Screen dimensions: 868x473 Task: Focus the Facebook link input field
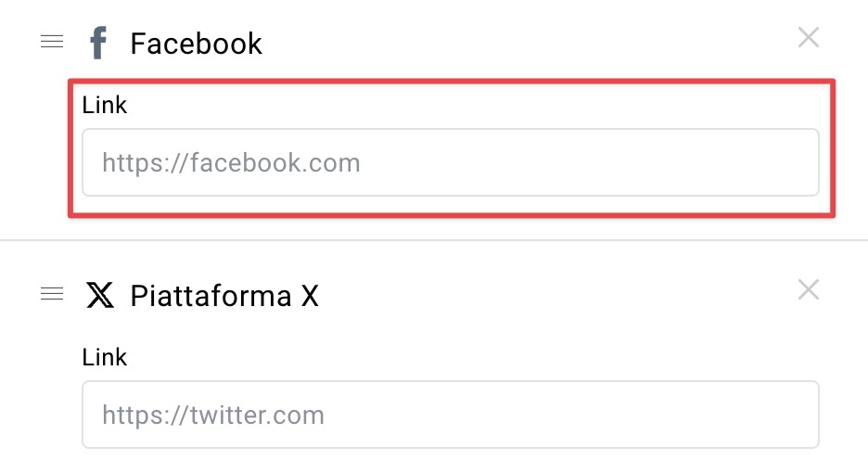(451, 162)
